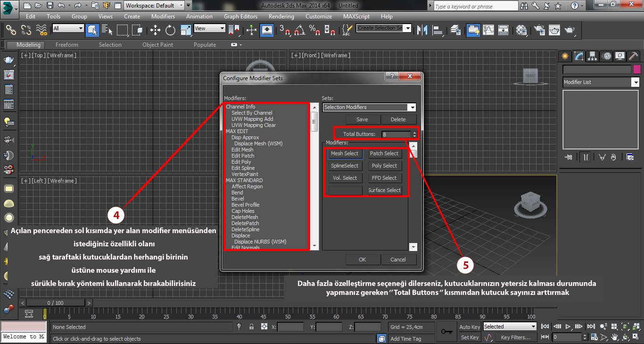
Task: Click Save in Configure Modifier Sets
Action: click(x=362, y=119)
